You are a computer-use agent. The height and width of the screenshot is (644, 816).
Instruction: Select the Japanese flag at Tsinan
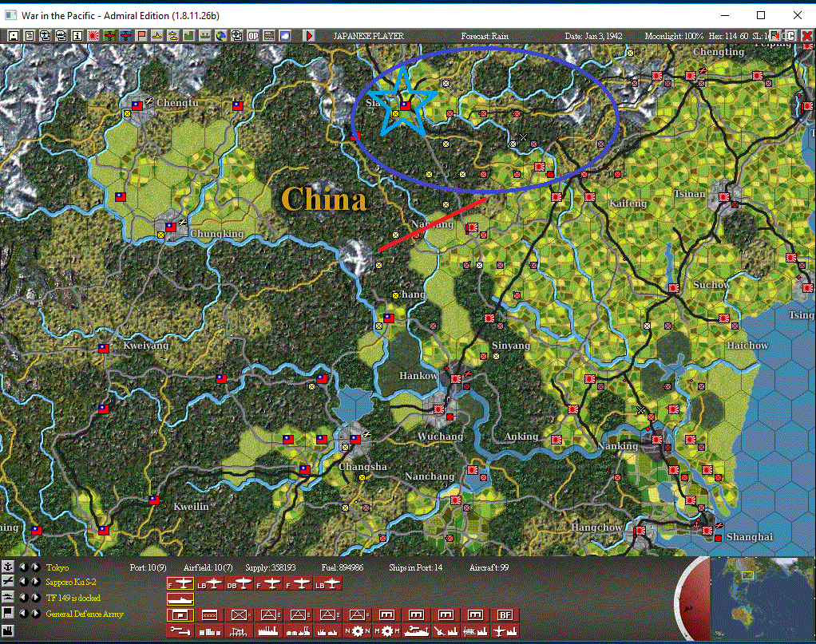tap(724, 197)
